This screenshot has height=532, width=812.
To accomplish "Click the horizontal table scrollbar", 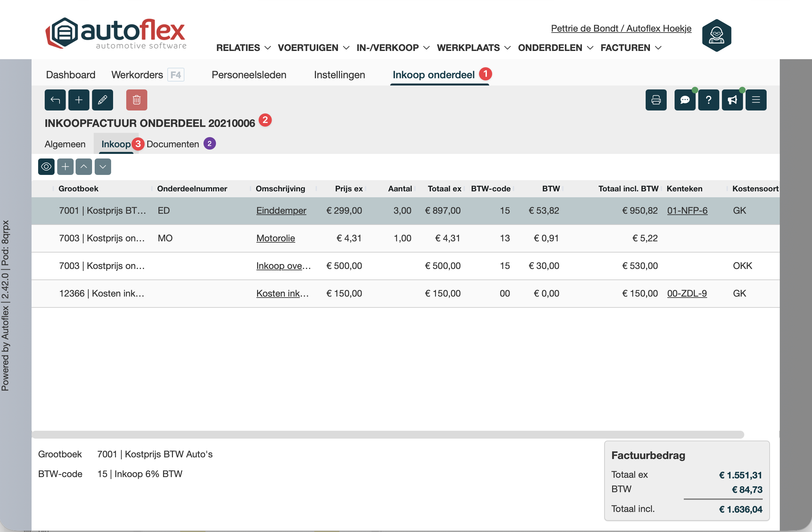I will [388, 434].
